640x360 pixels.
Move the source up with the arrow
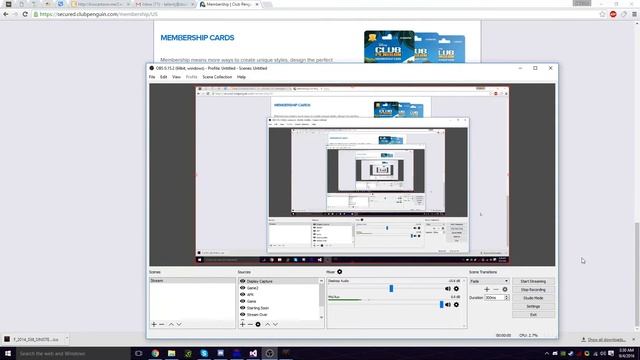pos(268,324)
